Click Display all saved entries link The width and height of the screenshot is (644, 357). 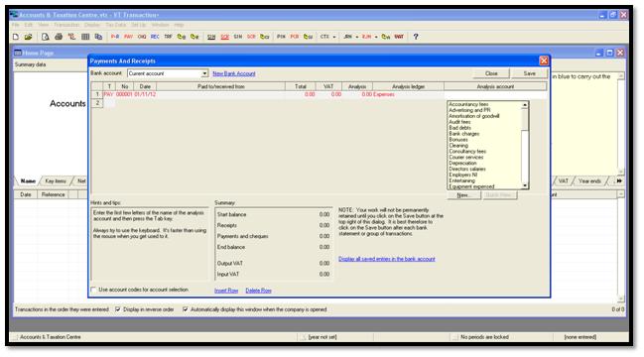386,259
